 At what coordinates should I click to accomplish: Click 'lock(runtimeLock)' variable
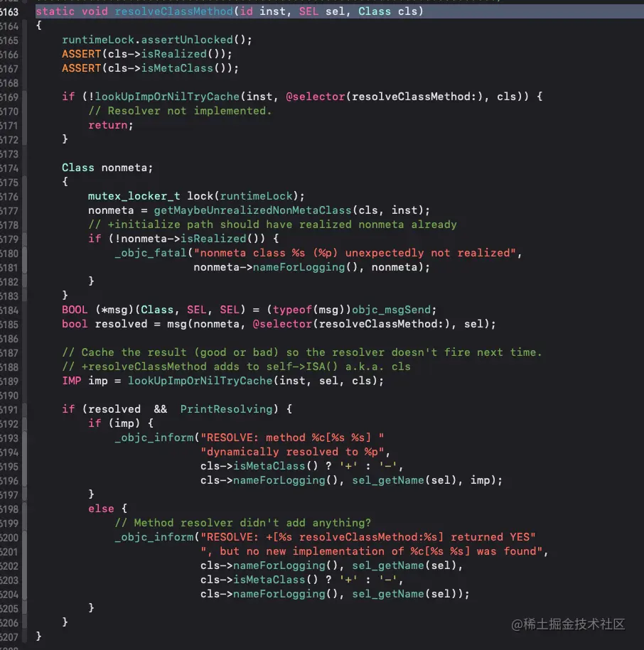[x=242, y=195]
